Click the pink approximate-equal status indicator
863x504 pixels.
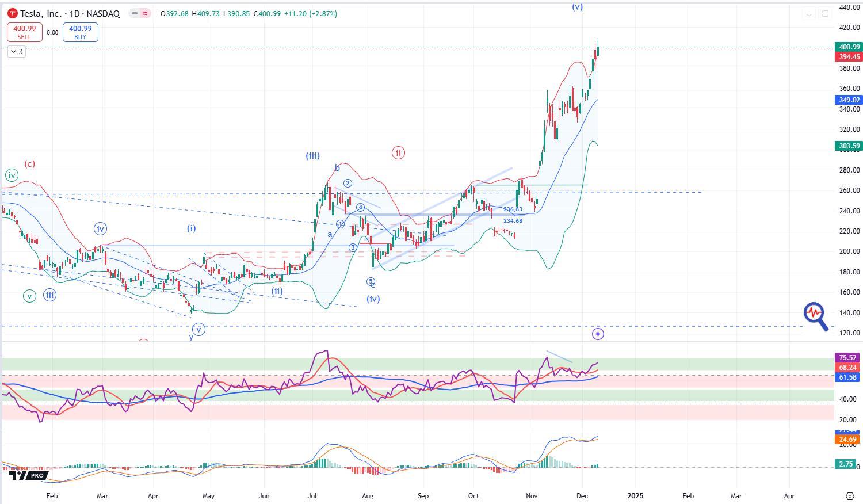click(x=144, y=13)
